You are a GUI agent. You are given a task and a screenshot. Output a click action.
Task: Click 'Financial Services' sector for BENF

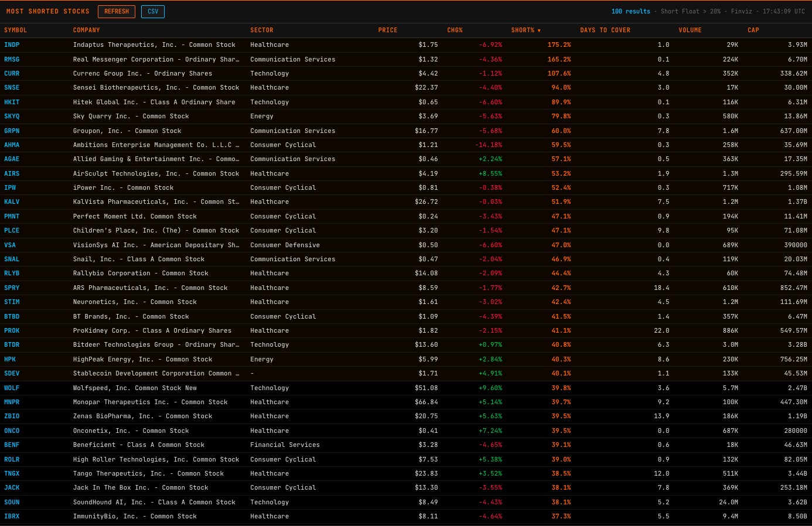click(285, 445)
